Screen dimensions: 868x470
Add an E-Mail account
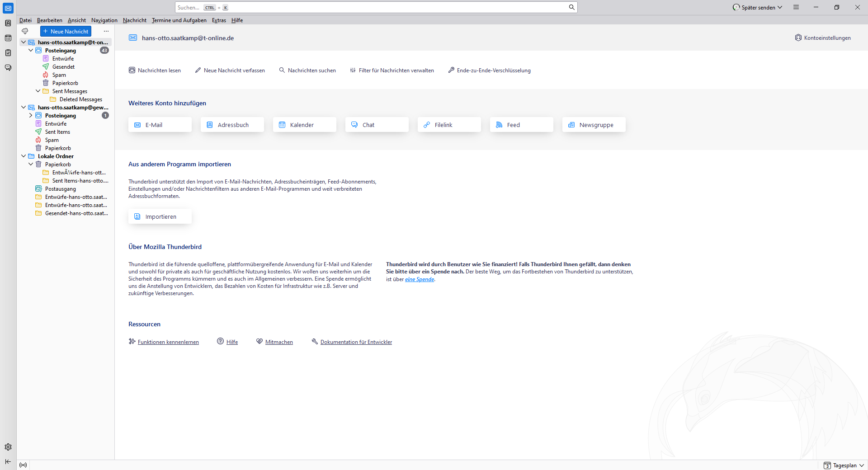160,125
